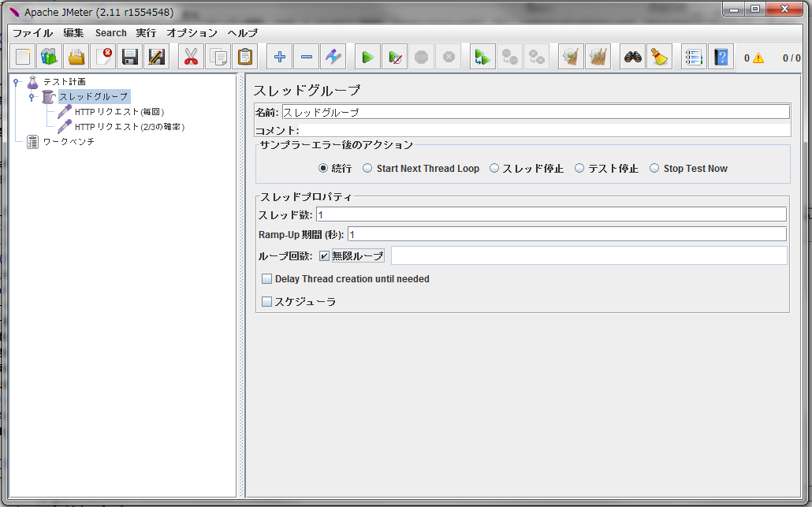Image resolution: width=812 pixels, height=507 pixels.
Task: Open the ファイル menu
Action: 32,32
